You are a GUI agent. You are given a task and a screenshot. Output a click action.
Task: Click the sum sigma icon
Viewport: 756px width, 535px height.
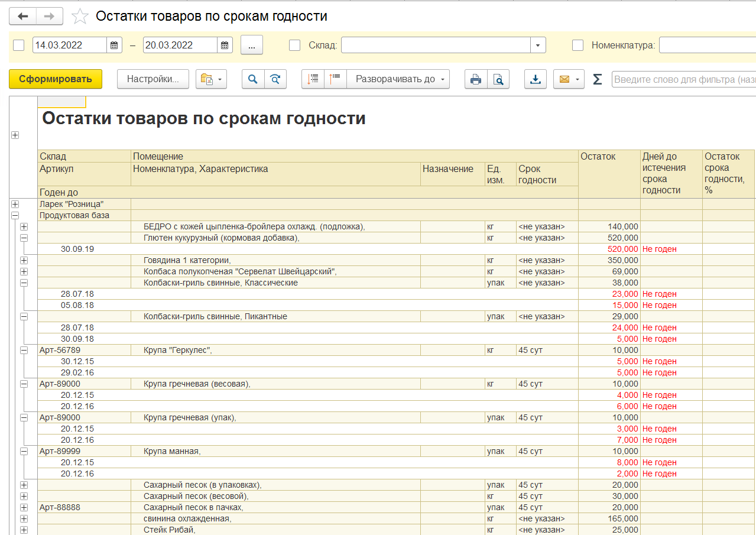pos(597,79)
